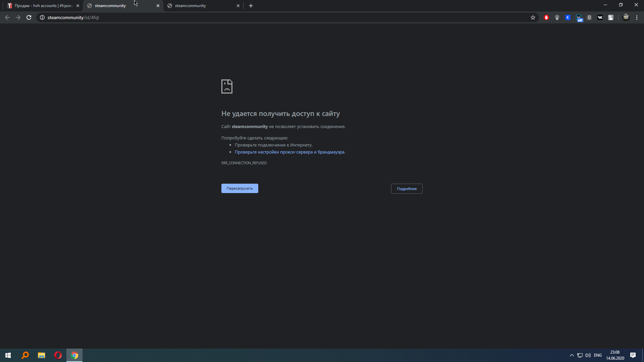Image resolution: width=644 pixels, height=362 pixels.
Task: Open the clock showing 23:08
Action: pyautogui.click(x=615, y=355)
